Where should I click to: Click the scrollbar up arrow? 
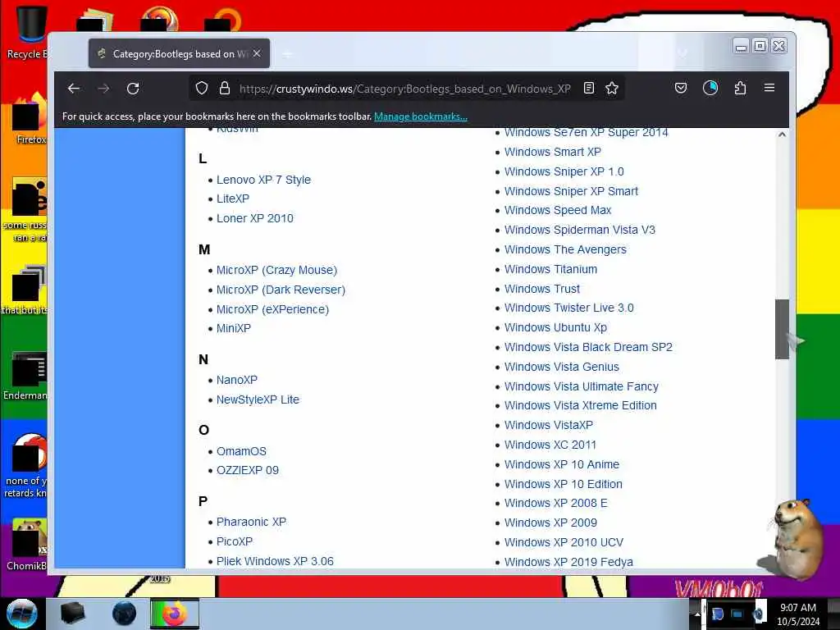782,135
